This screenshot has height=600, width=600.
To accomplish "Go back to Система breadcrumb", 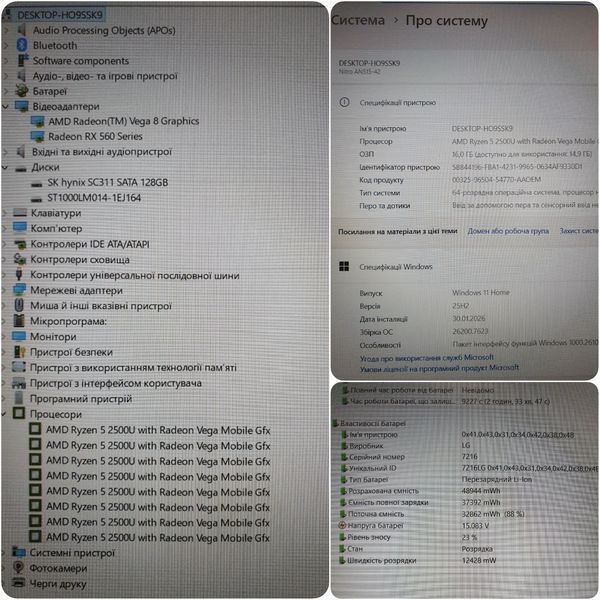I will coord(358,20).
